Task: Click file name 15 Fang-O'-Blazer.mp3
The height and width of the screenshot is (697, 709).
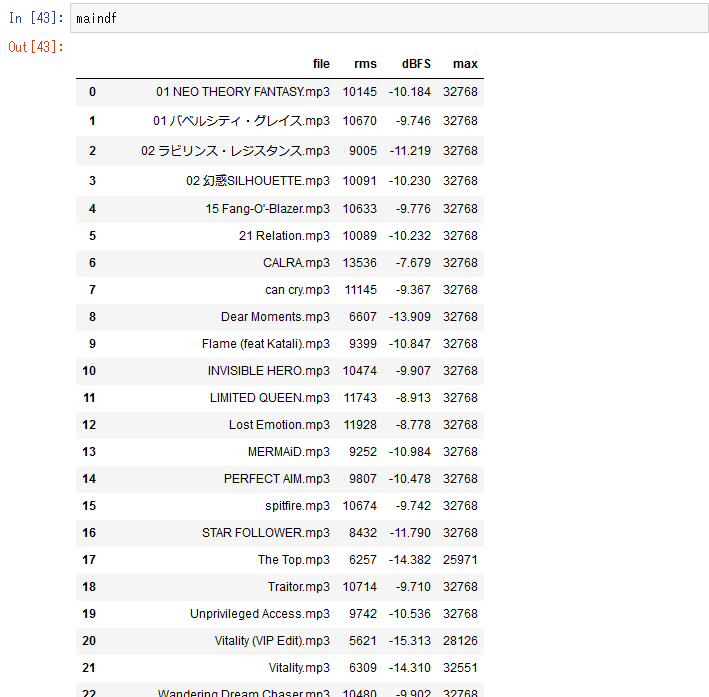Action: 268,209
